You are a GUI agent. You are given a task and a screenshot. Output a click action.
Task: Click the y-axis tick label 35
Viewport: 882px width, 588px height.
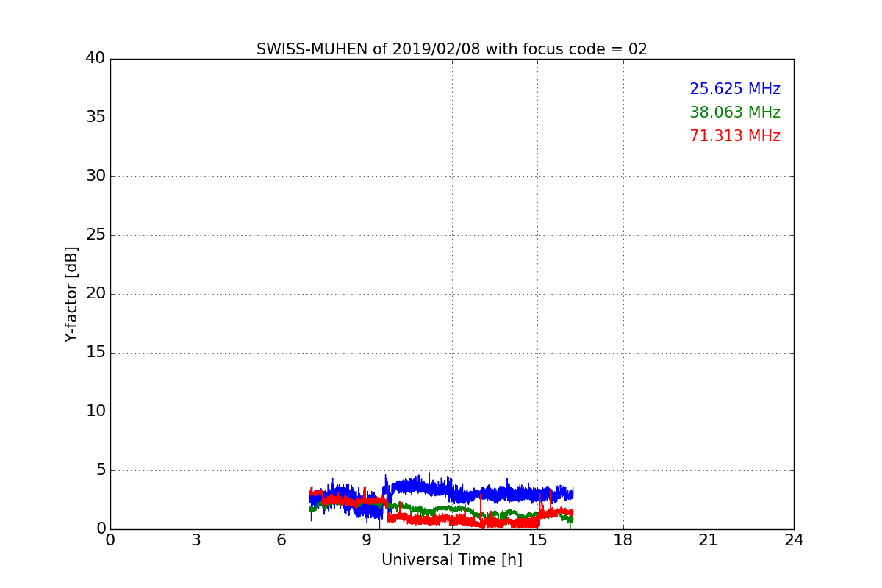[96, 117]
